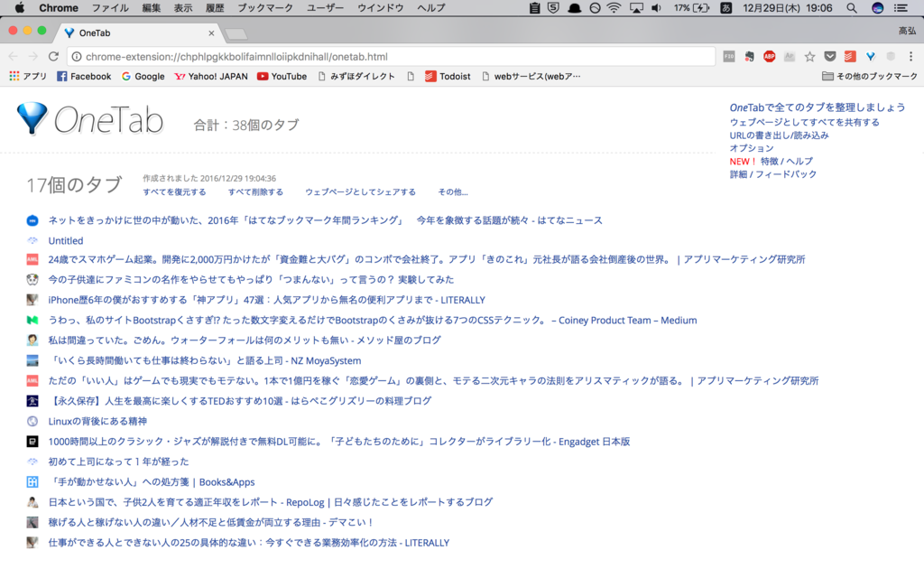
Task: Click Engadget favicon beside the jazz article
Action: coord(32,442)
